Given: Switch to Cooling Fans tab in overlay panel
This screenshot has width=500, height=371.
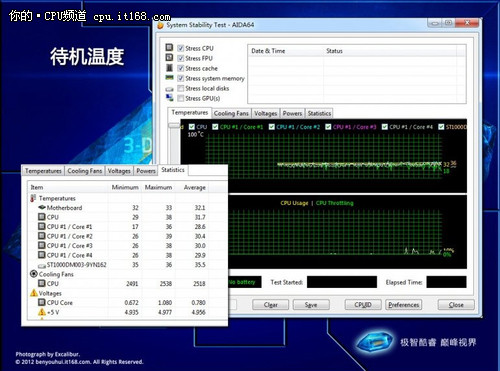Looking at the screenshot, I should tap(85, 171).
